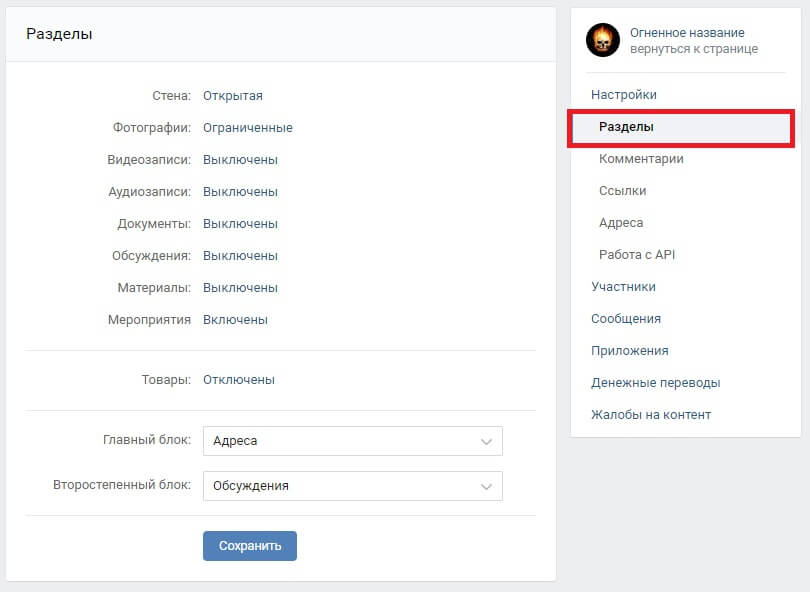810x592 pixels.
Task: Change photos setting «Ограниченные»
Action: 246,127
